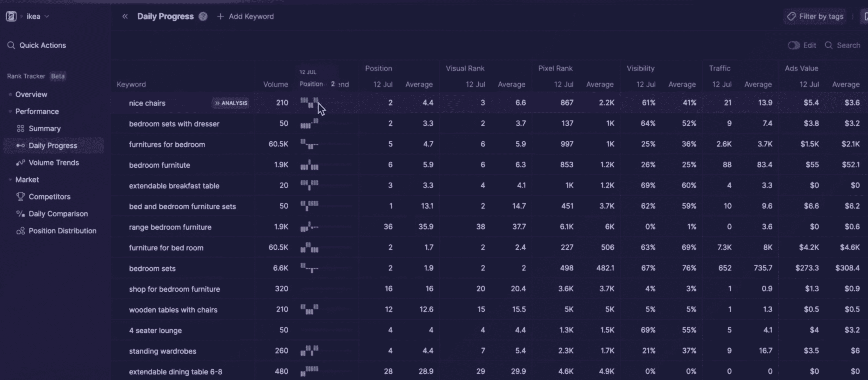The width and height of the screenshot is (868, 380).
Task: Click the Daily Progress sidebar icon
Action: pyautogui.click(x=21, y=145)
